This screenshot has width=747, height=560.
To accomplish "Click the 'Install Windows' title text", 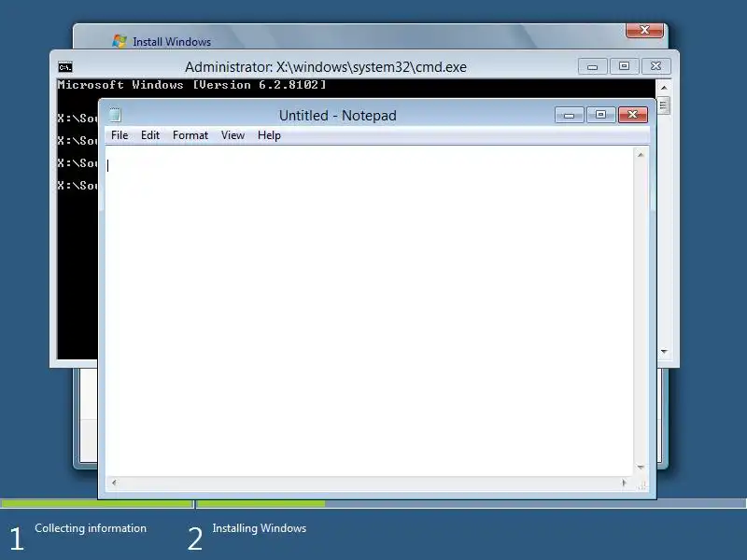I will tap(172, 42).
